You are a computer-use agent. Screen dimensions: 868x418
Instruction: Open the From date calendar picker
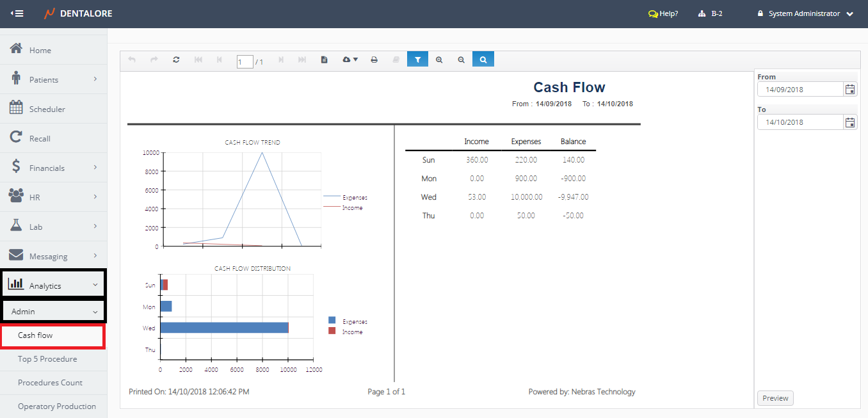click(x=850, y=90)
